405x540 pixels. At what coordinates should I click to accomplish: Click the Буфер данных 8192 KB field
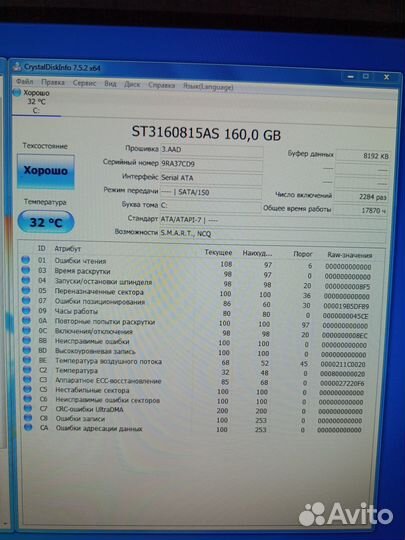tap(362, 156)
